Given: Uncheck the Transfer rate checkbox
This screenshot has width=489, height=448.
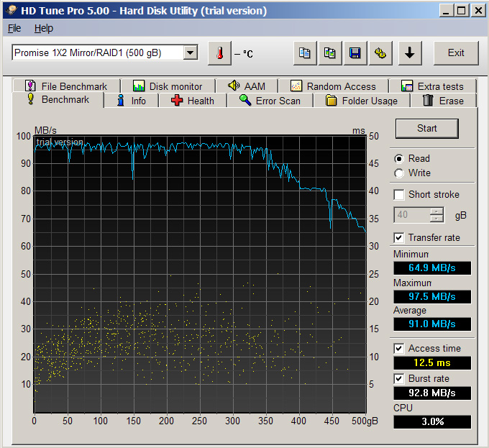Looking at the screenshot, I should 399,238.
